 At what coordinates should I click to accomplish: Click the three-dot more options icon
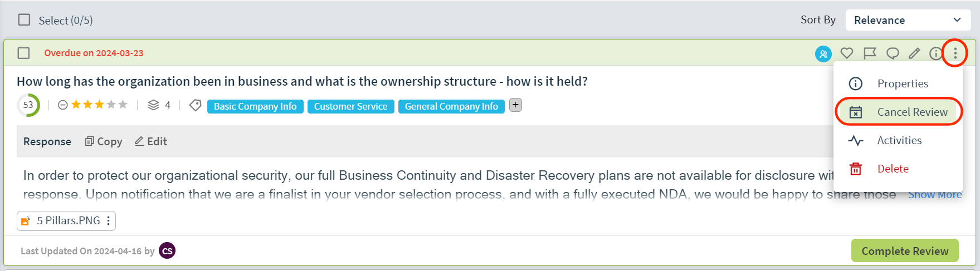click(955, 53)
